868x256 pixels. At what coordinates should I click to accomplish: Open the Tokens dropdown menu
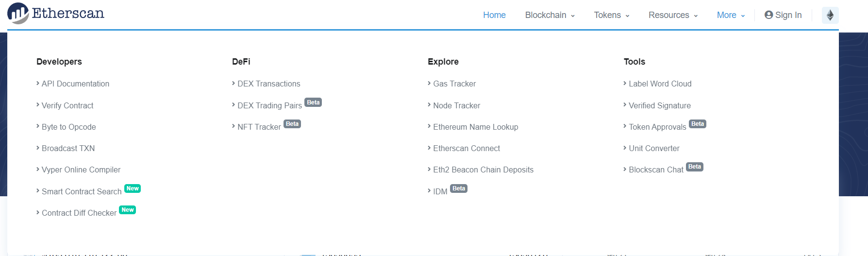(x=611, y=15)
